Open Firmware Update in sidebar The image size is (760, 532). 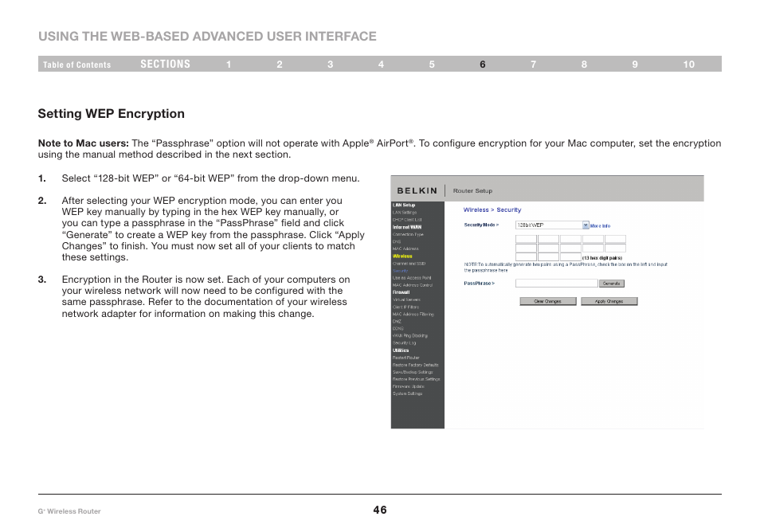tap(409, 386)
